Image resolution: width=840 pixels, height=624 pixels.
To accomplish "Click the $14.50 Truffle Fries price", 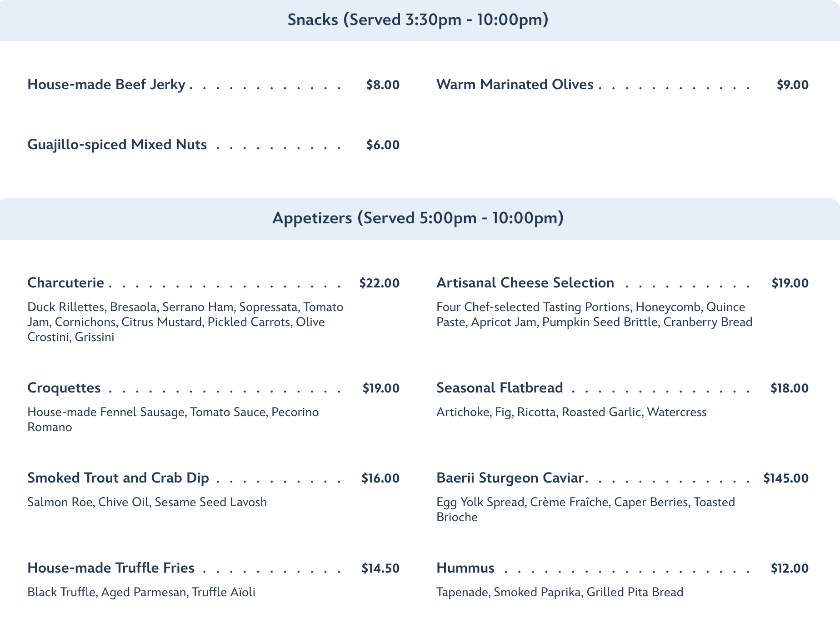I will [x=380, y=568].
